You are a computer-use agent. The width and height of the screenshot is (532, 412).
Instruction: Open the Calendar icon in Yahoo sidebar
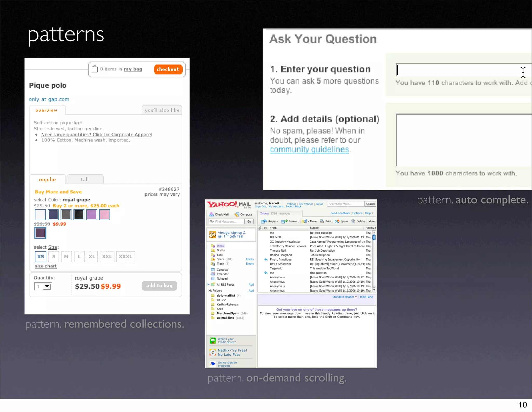(x=213, y=274)
